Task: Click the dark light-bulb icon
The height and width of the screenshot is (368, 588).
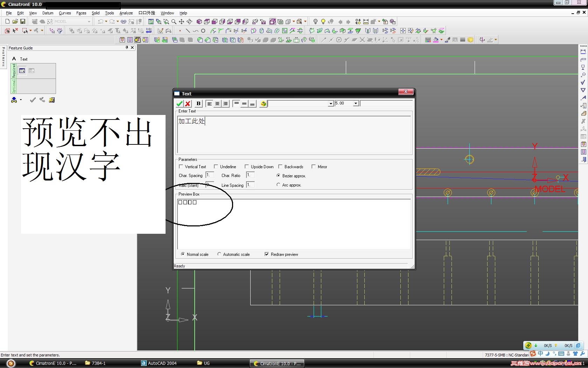Action: (315, 21)
